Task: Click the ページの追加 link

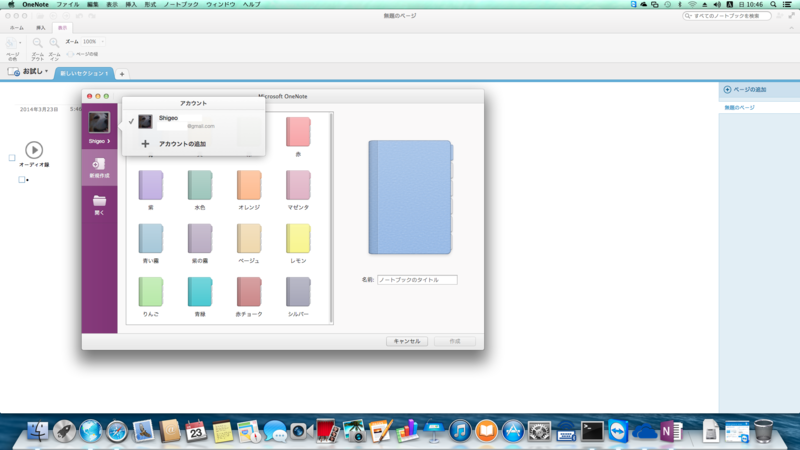Action: pos(749,89)
